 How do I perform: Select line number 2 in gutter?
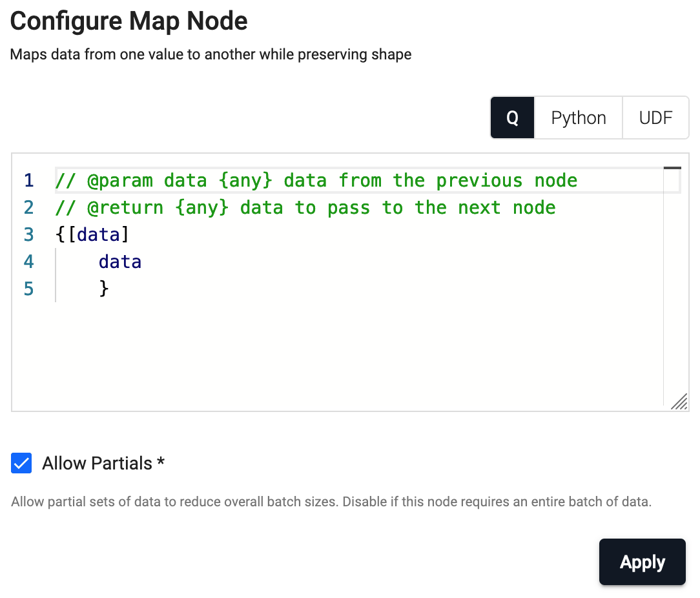click(x=28, y=207)
